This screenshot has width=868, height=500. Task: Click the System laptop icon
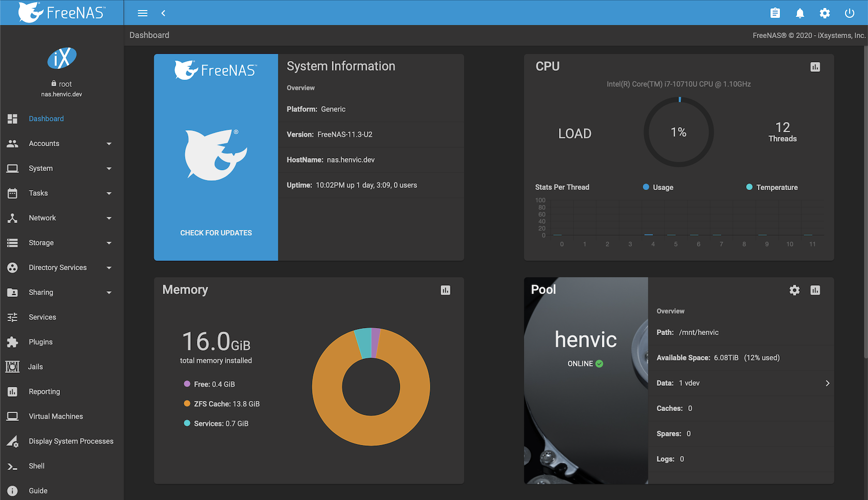tap(12, 168)
